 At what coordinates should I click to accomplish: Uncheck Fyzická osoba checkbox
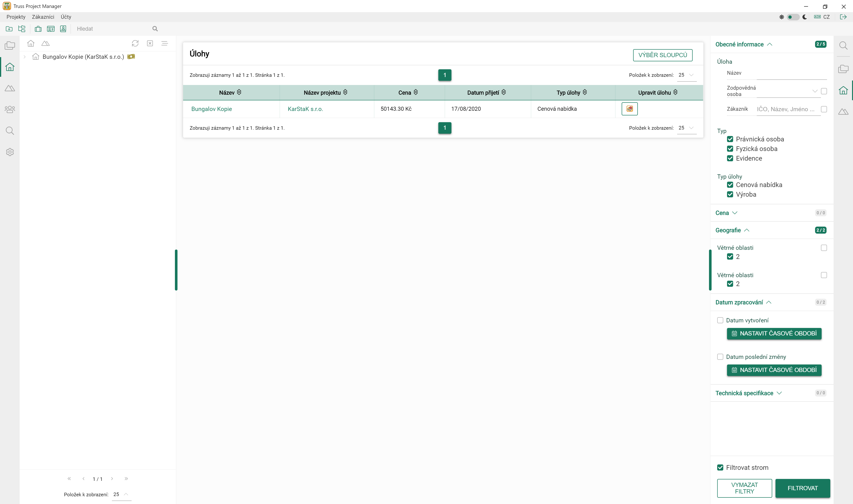(730, 149)
